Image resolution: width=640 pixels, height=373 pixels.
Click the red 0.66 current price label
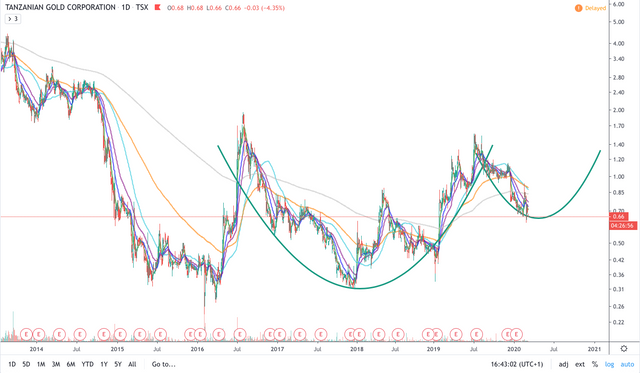(618, 216)
